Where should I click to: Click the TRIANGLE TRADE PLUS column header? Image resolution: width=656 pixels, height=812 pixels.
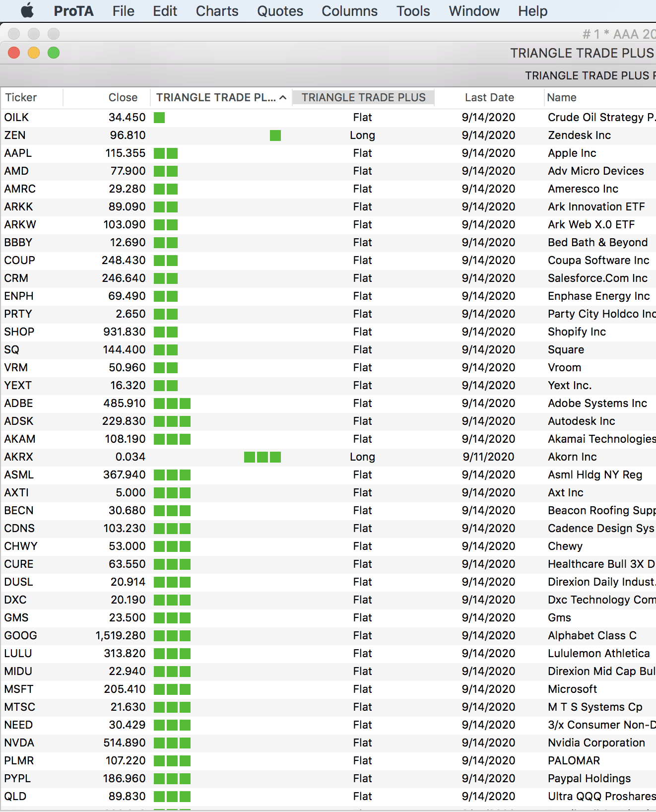pyautogui.click(x=363, y=97)
